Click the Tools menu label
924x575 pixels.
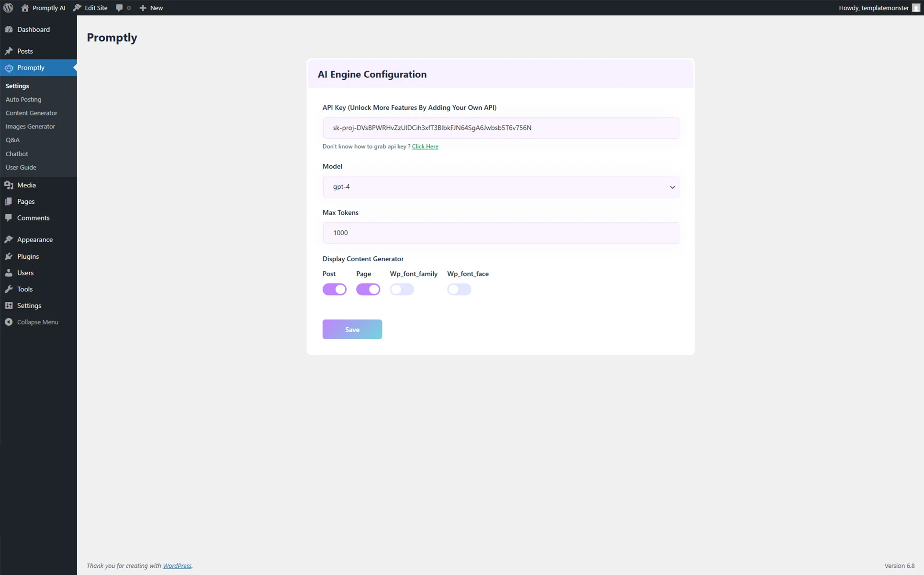(x=25, y=289)
